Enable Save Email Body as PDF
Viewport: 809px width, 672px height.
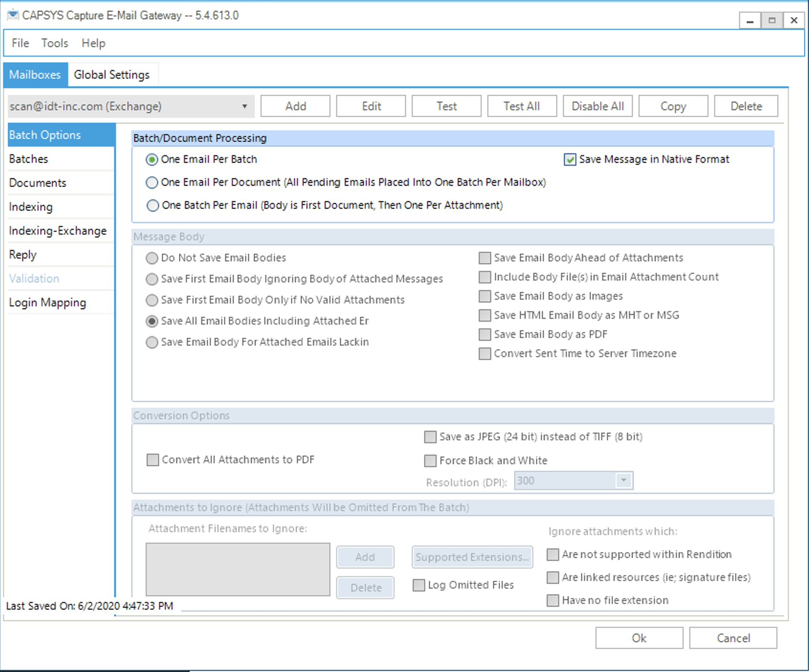point(484,334)
